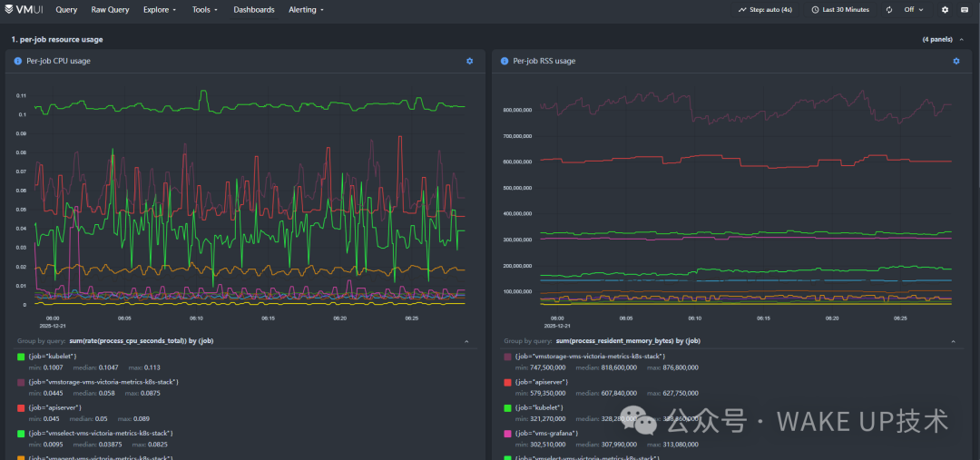
Task: Toggle vms-grafana series in RSS usage legend
Action: click(508, 434)
